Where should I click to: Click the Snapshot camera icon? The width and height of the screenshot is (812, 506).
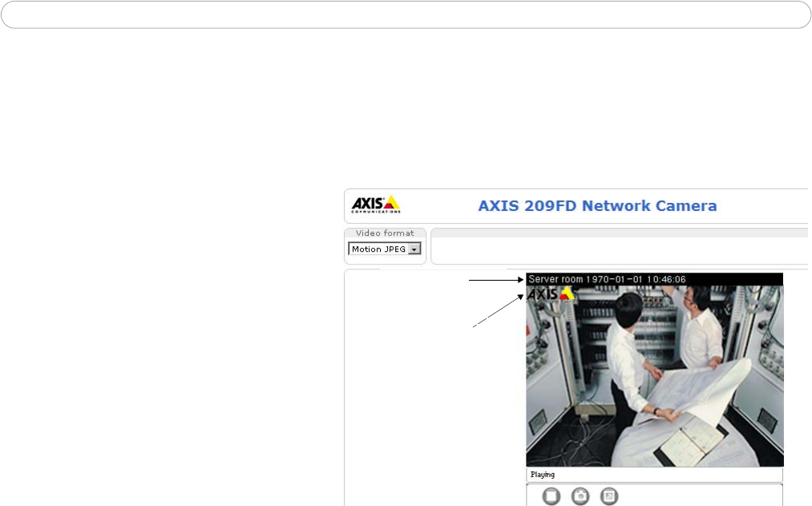click(x=580, y=496)
